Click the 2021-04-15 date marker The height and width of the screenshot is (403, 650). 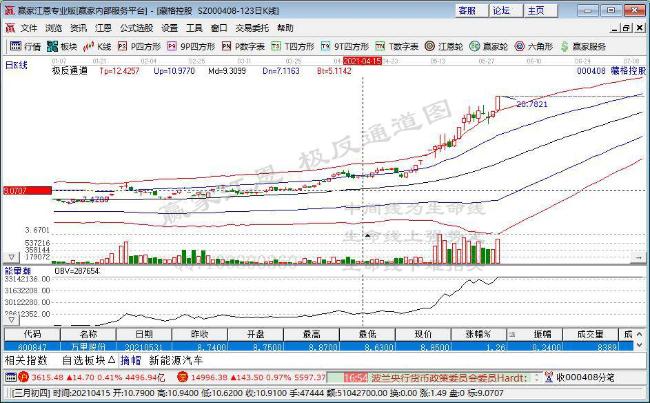click(362, 61)
